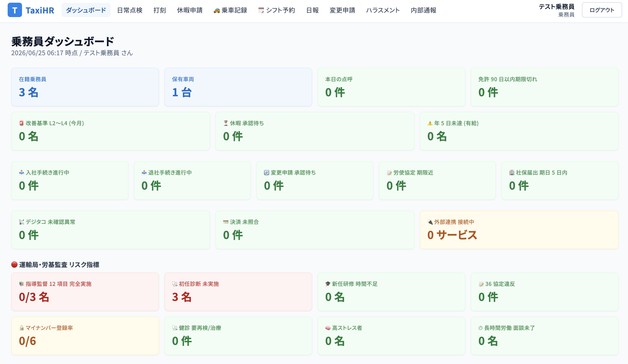Click the red circle icon beside 運輸局・労基監査
This screenshot has height=364, width=628.
pyautogui.click(x=14, y=264)
